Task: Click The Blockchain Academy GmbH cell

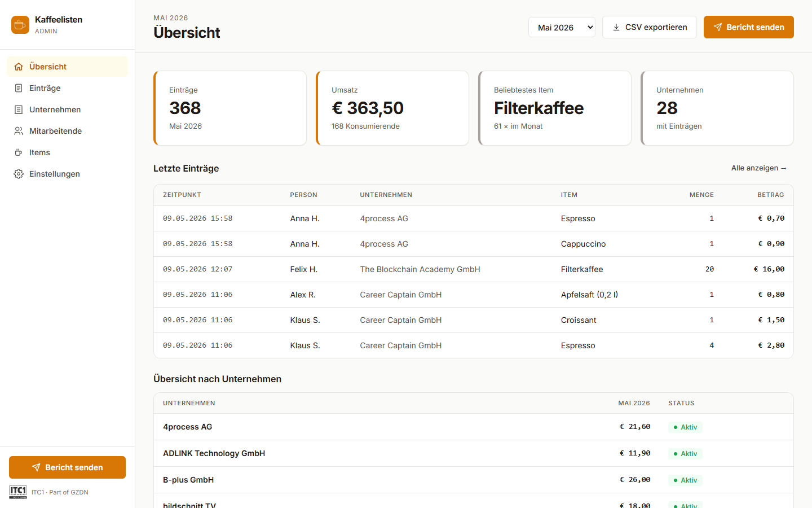Action: pyautogui.click(x=420, y=269)
